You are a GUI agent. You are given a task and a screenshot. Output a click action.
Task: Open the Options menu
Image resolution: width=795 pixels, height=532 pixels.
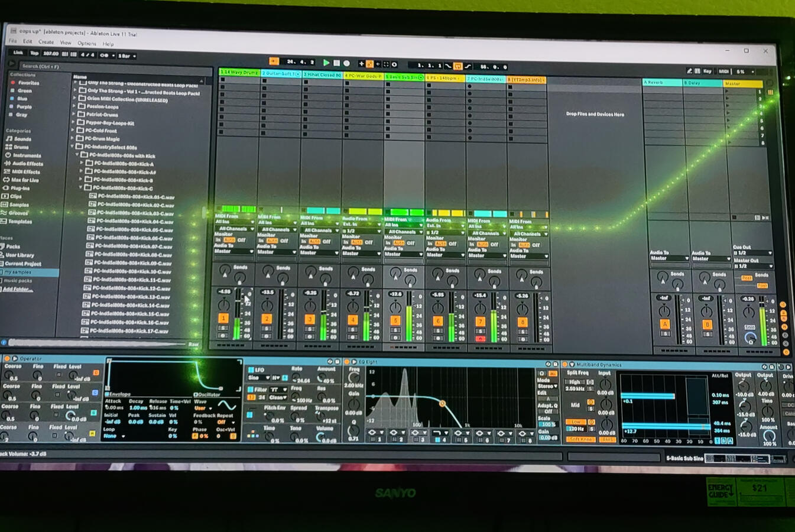coord(86,42)
